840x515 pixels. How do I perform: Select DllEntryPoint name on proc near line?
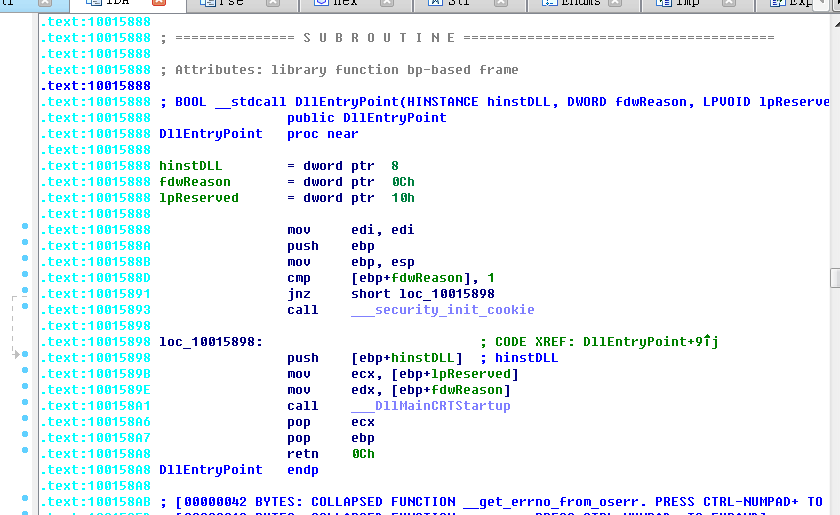[x=211, y=133]
